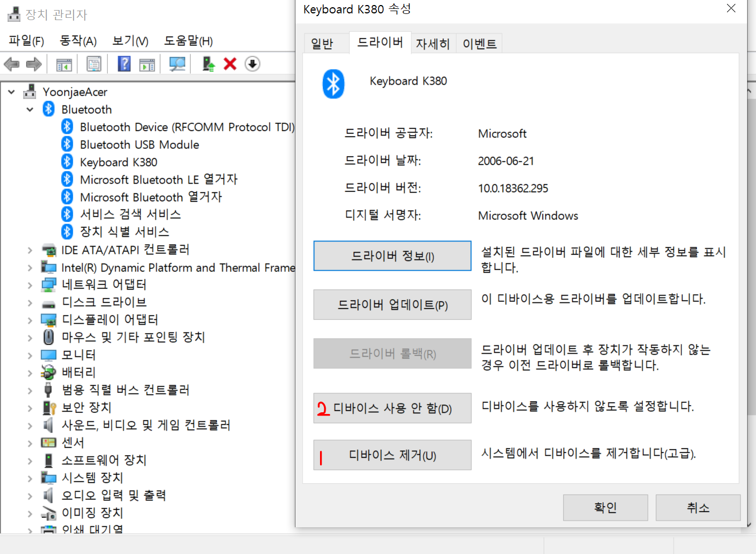This screenshot has width=756, height=554.
Task: Click the driver version text 10.0.18362.295
Action: click(x=513, y=189)
